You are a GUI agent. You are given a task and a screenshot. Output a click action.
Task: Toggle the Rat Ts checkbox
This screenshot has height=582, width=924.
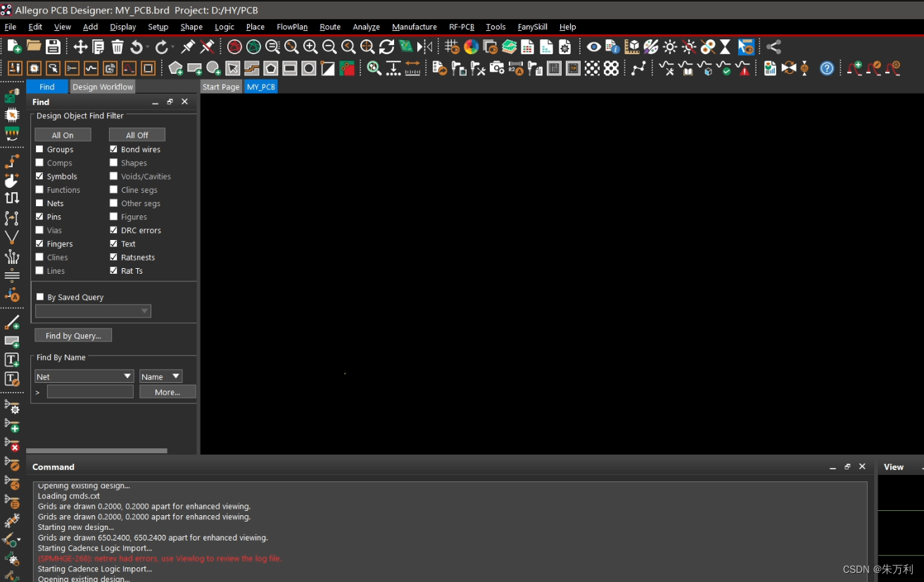pos(114,270)
